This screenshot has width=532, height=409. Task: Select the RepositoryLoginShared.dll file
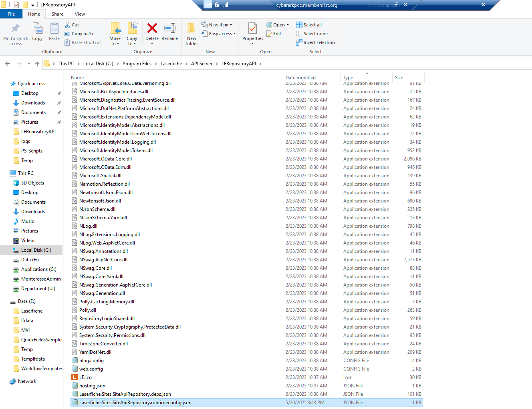246,319
